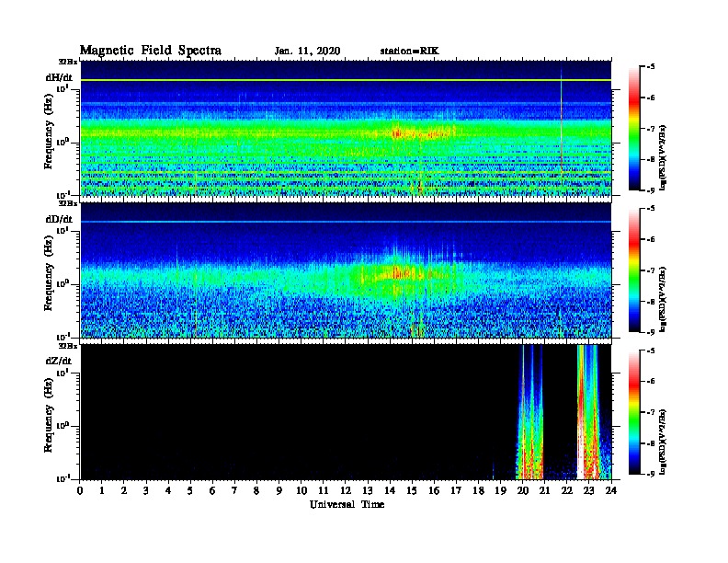The width and height of the screenshot is (728, 563).
Task: Click hour "11" on the time axis
Action: tap(324, 491)
